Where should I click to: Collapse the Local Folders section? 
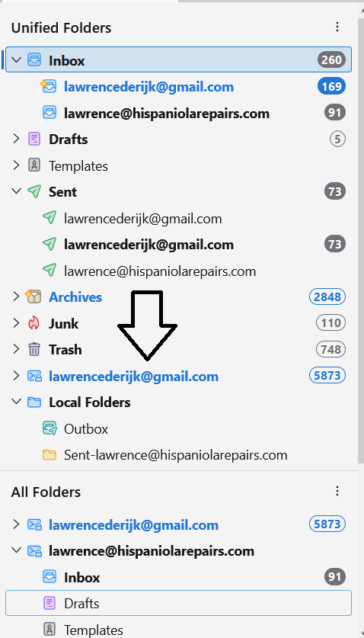point(16,402)
